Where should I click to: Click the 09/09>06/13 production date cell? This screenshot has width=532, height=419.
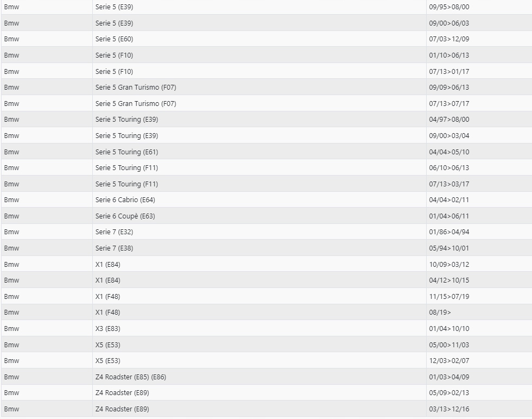[449, 87]
